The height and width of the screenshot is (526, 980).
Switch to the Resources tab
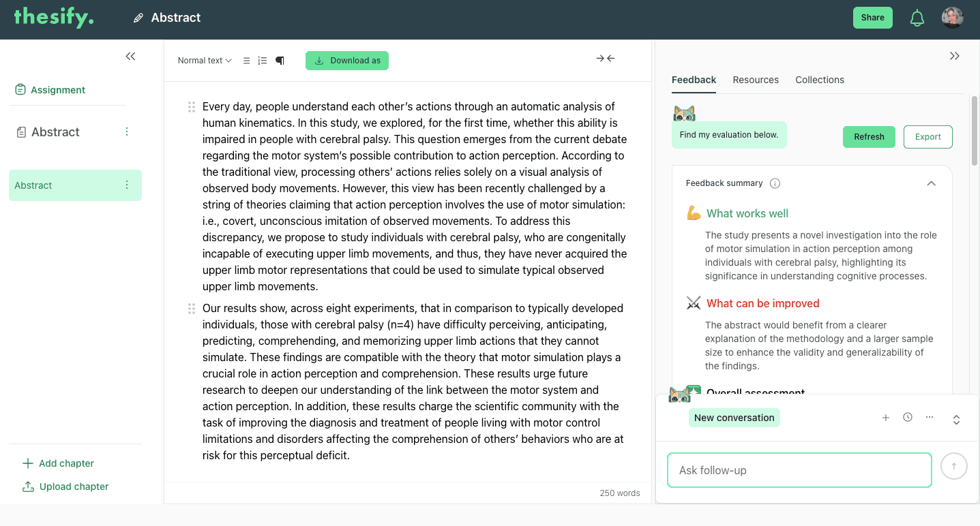[x=756, y=80]
